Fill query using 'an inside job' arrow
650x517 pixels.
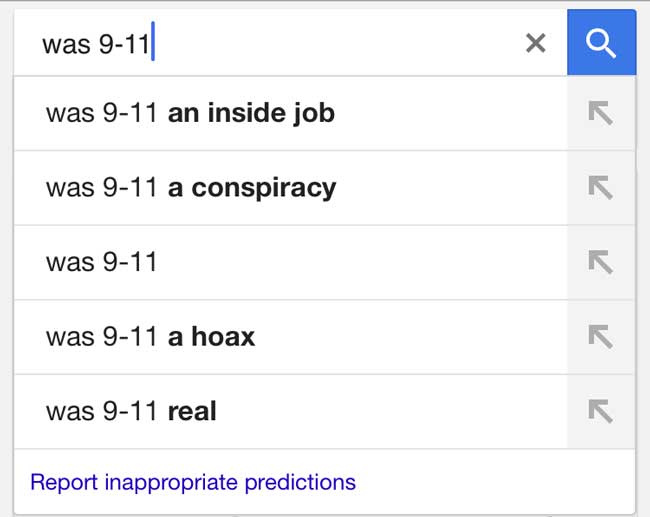600,113
